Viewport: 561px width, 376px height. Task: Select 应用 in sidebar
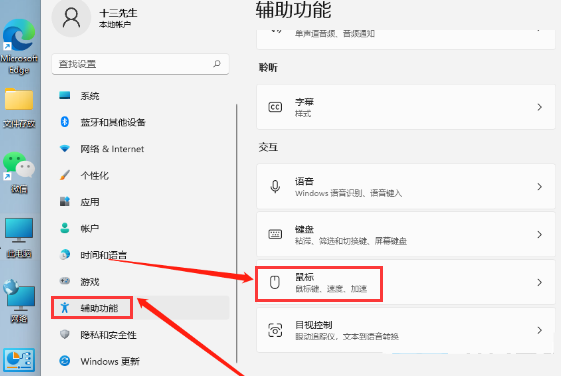point(140,202)
